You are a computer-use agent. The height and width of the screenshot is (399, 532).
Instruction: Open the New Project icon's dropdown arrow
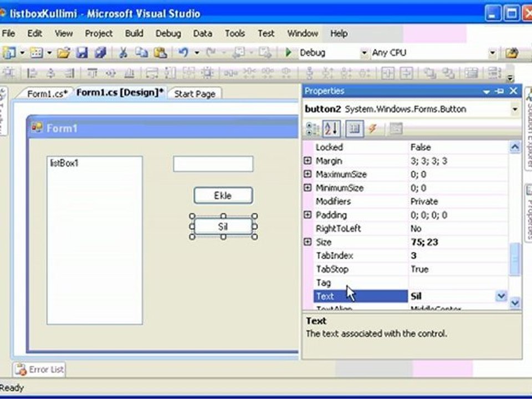pos(22,53)
